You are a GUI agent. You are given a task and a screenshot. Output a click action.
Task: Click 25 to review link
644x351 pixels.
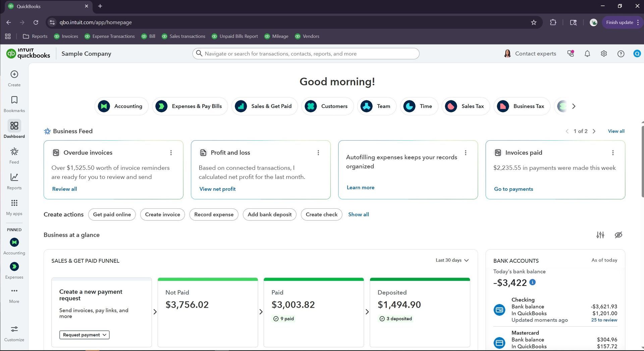pos(604,320)
